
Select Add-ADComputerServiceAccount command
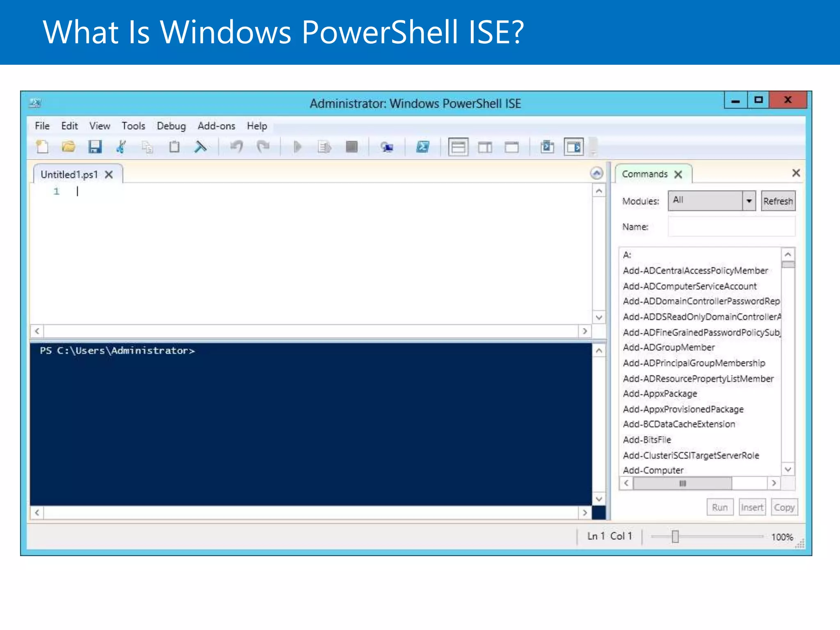coord(689,286)
